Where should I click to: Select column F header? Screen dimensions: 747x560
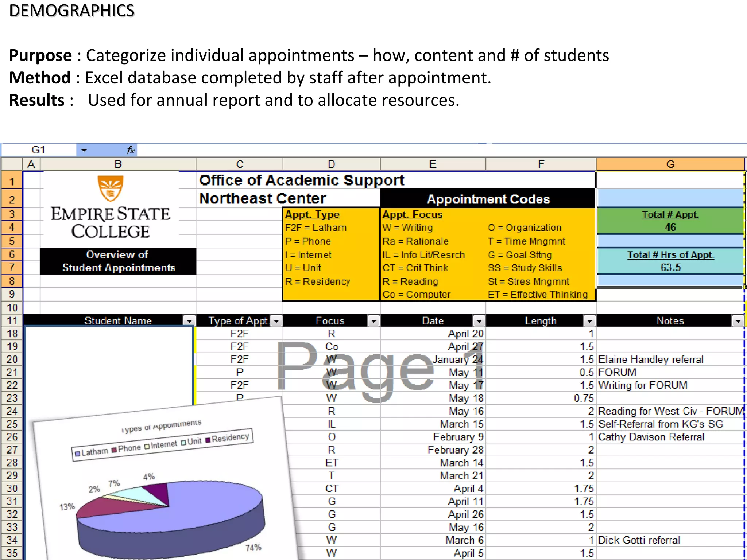point(541,164)
